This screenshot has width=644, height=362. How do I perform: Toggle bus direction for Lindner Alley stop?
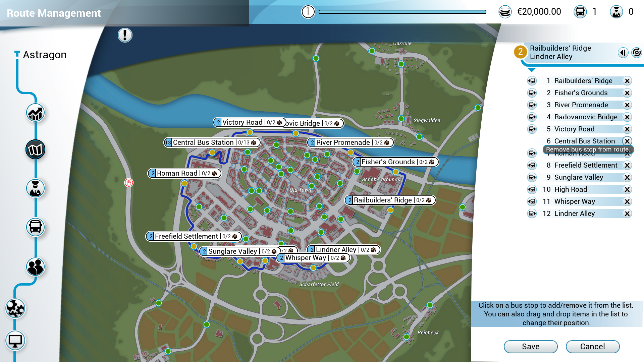click(x=532, y=214)
